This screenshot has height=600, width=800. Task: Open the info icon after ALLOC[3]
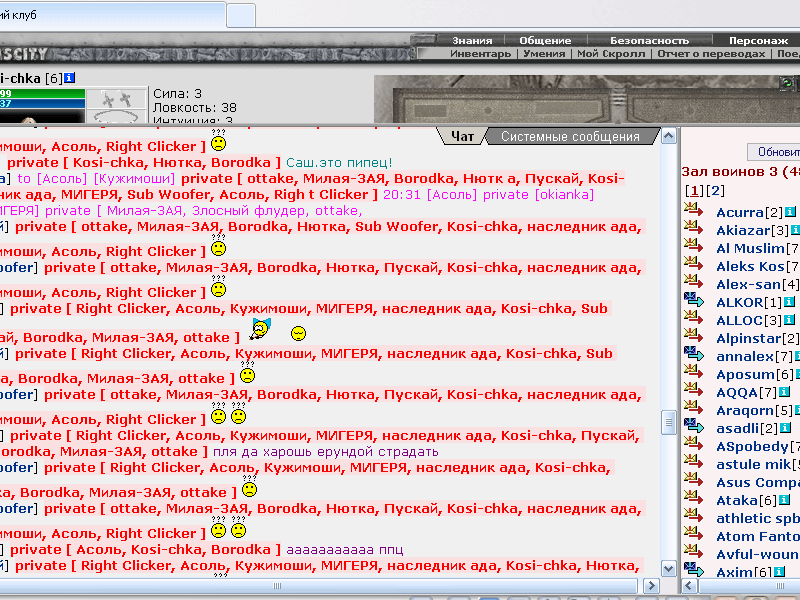789,320
